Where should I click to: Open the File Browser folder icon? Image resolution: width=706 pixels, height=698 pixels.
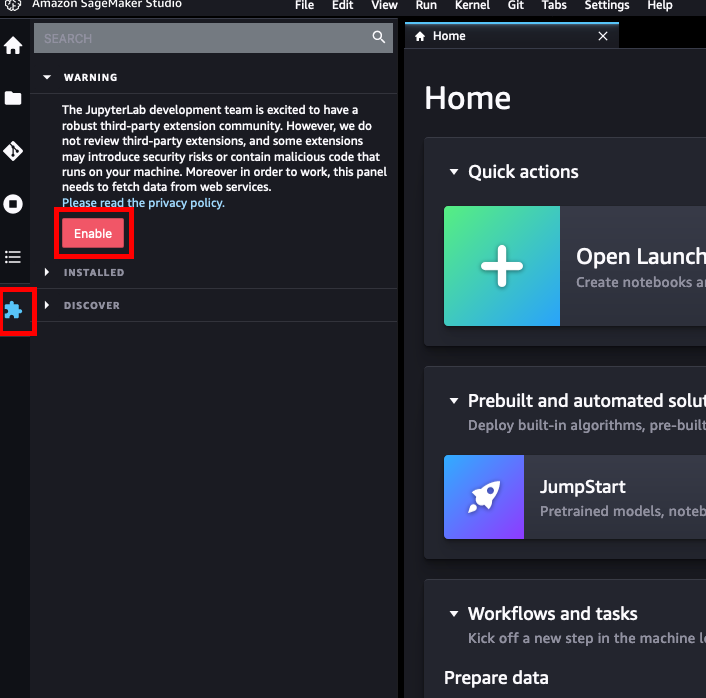click(13, 98)
